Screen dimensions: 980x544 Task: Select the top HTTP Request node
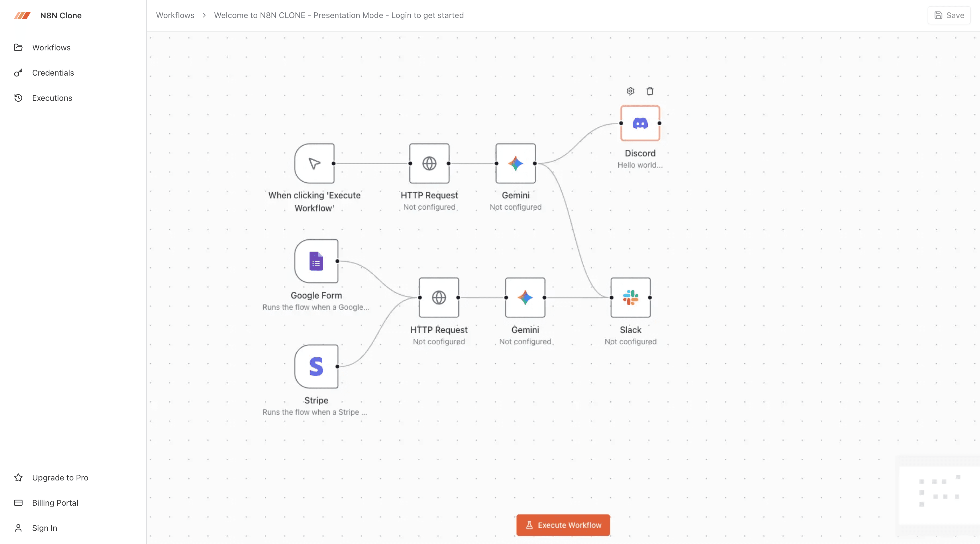pyautogui.click(x=429, y=163)
